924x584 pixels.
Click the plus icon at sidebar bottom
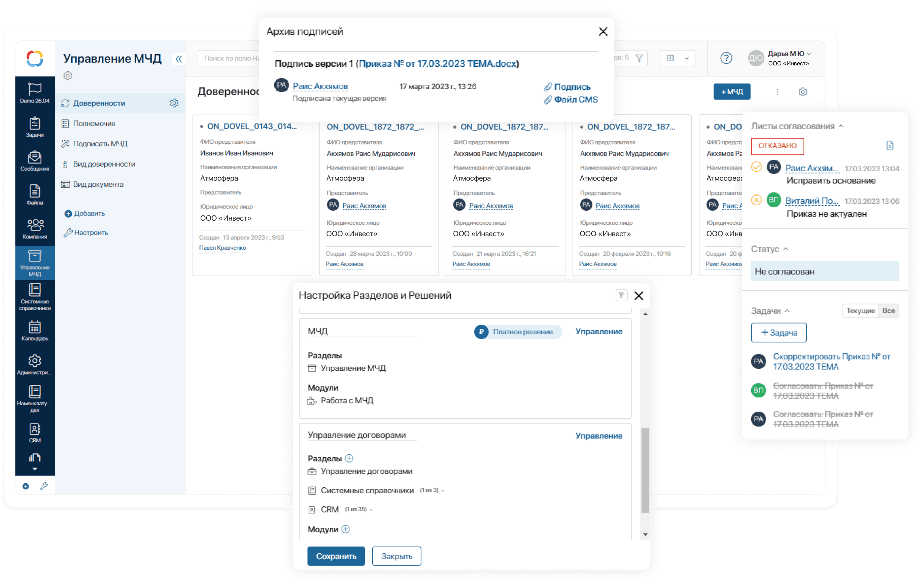tap(26, 487)
